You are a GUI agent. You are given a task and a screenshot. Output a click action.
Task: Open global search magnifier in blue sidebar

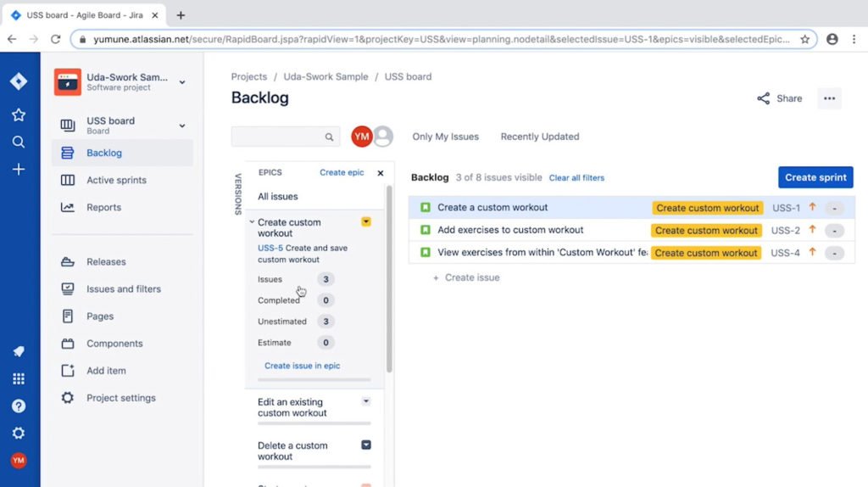19,142
